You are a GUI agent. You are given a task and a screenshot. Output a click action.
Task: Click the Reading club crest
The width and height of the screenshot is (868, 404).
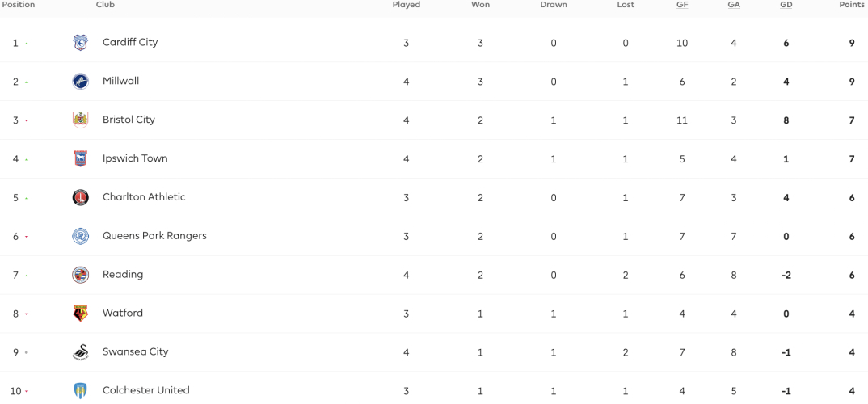[x=80, y=275]
